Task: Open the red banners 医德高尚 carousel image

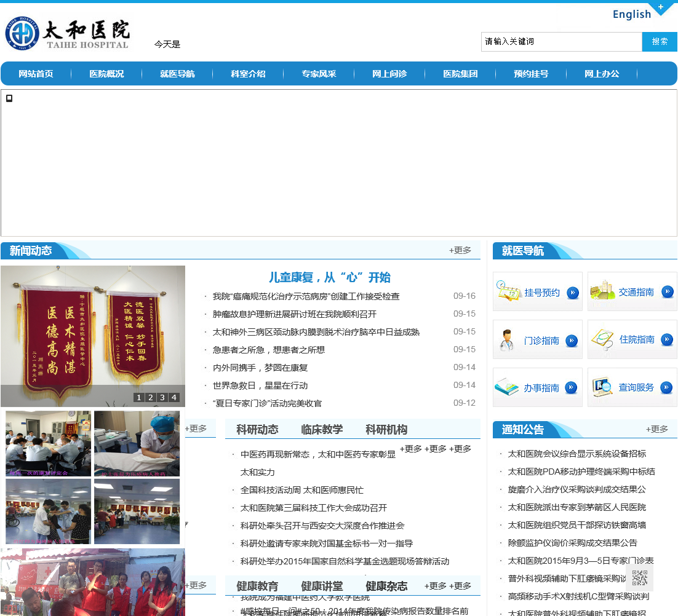Action: 92,336
